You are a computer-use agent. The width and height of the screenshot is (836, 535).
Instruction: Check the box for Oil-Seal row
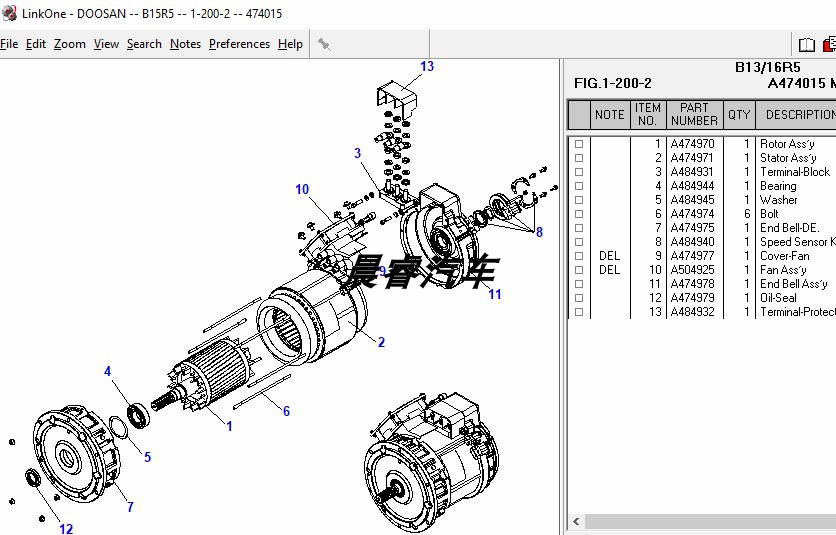579,298
